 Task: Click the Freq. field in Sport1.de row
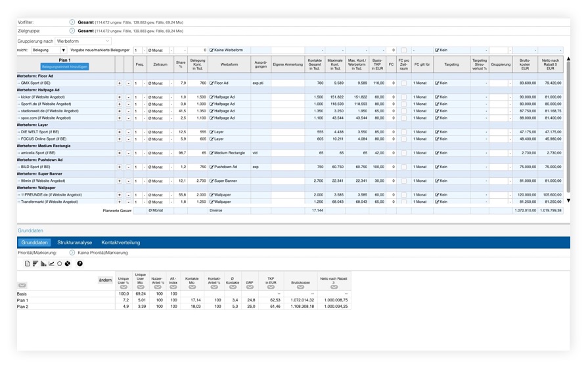(137, 104)
